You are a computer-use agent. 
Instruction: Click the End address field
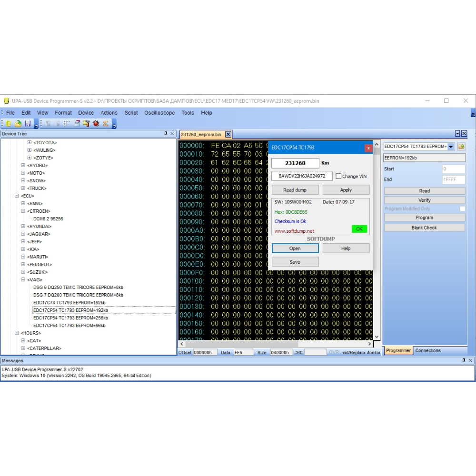(454, 179)
